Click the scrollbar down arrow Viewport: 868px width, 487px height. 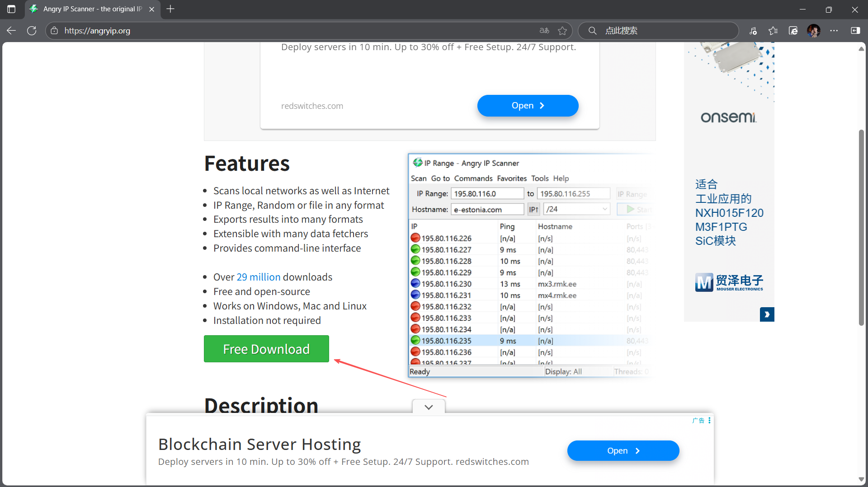coord(861,479)
